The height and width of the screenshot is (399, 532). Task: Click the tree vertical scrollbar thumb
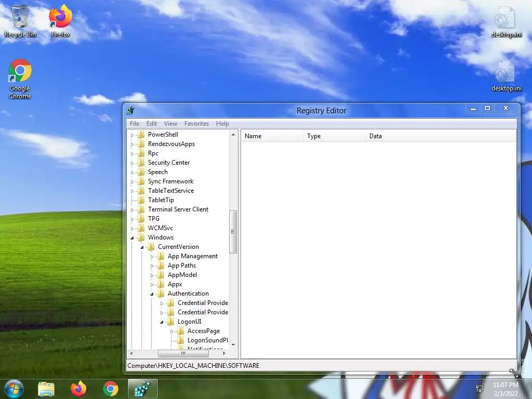coord(233,232)
